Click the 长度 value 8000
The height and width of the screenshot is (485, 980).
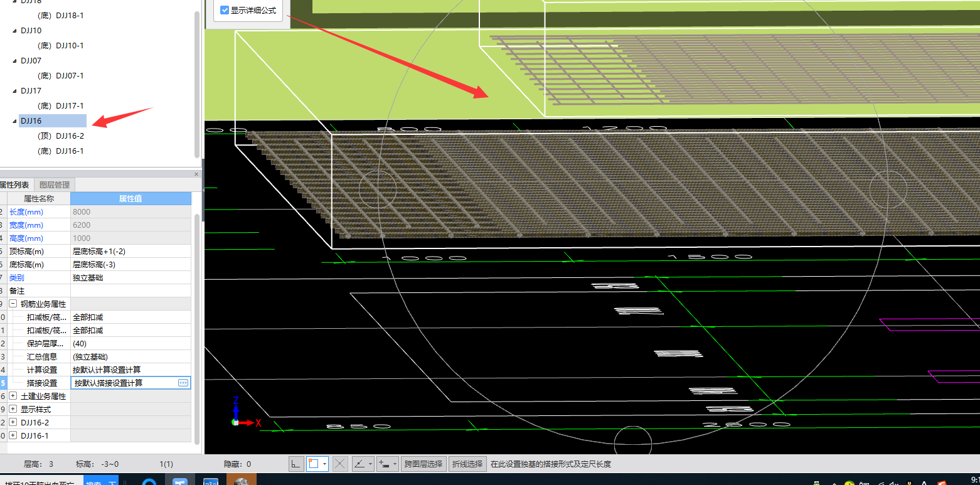[130, 211]
